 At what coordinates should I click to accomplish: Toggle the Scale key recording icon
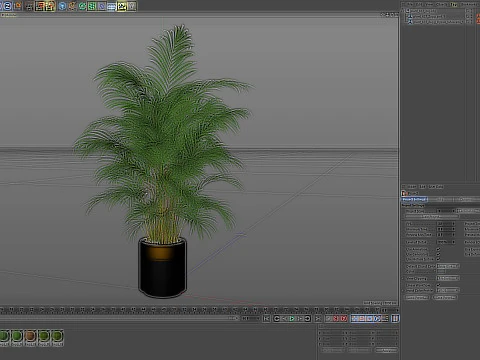[362, 319]
